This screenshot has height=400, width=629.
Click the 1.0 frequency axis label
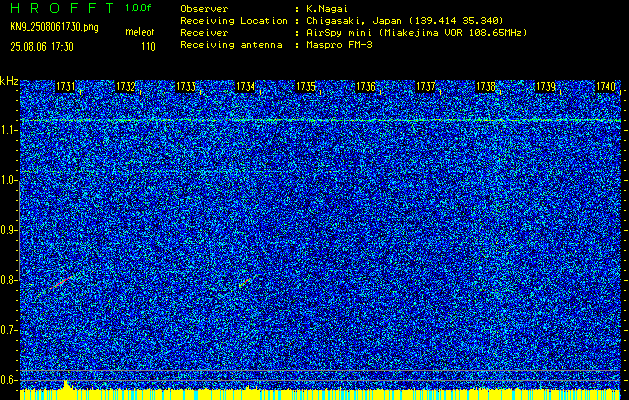tap(9, 180)
